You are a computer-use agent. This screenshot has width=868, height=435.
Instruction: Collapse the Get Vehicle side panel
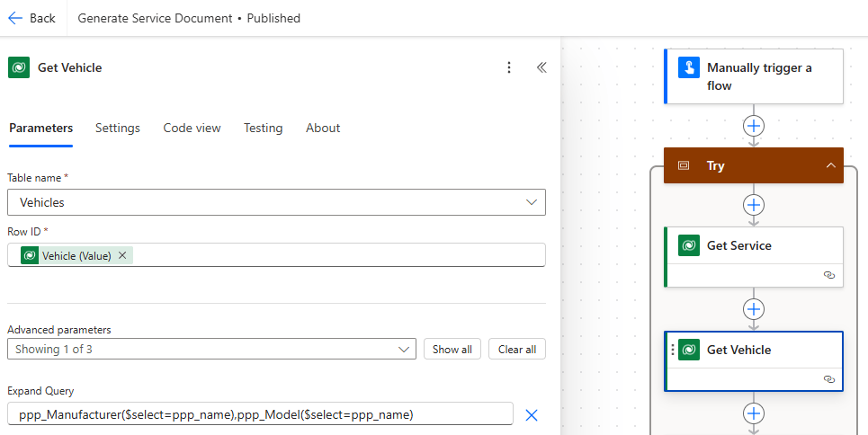[x=541, y=67]
